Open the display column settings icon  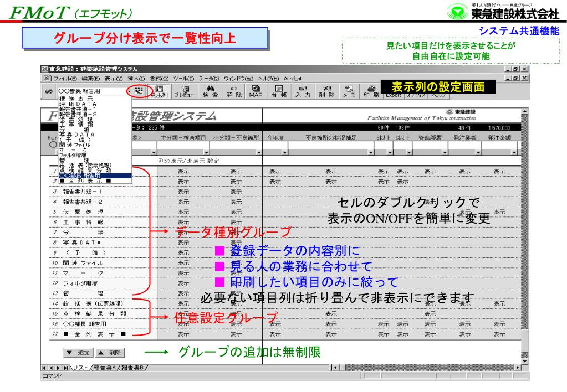click(139, 91)
